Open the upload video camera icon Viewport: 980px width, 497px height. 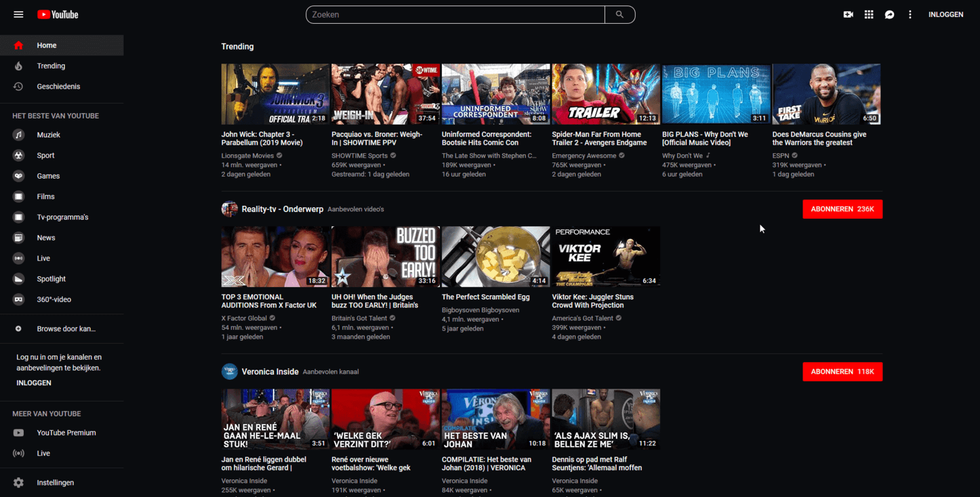point(848,14)
